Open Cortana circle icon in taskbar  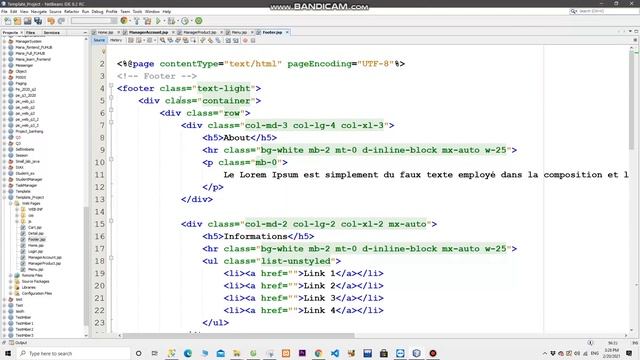tap(138, 353)
